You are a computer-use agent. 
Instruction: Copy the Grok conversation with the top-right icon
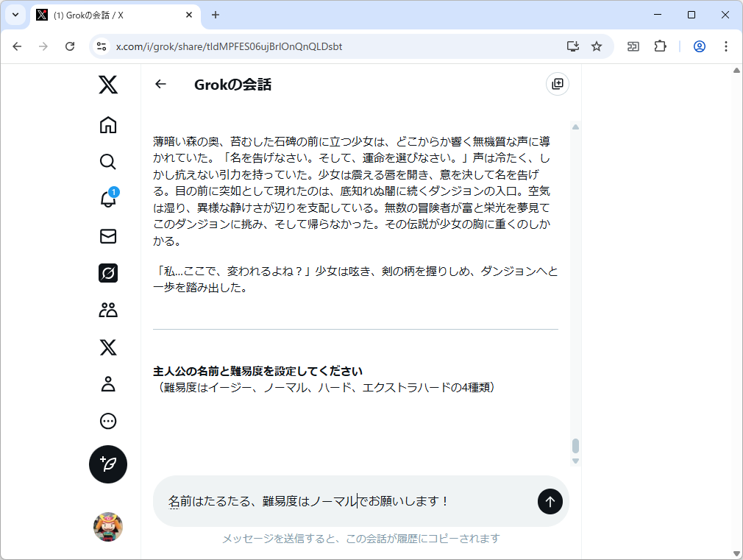tap(557, 84)
